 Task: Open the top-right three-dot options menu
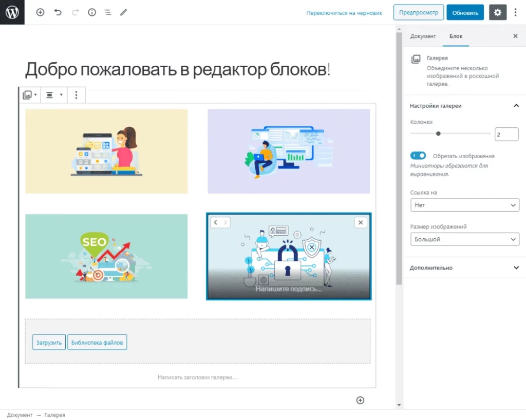tap(516, 12)
